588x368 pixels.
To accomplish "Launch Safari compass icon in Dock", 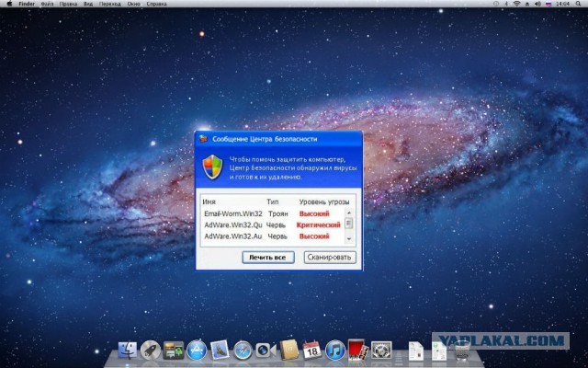I will 243,351.
